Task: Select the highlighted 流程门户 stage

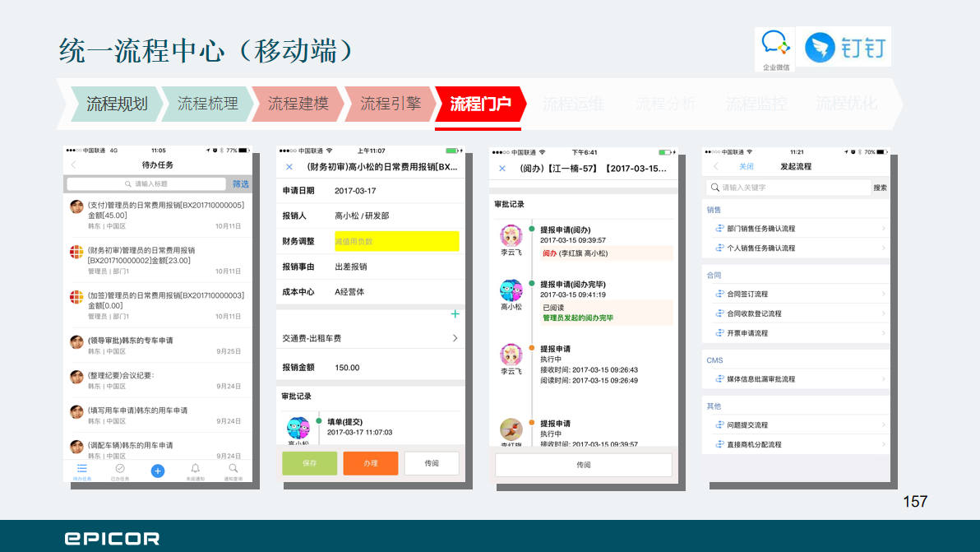Action: 481,104
